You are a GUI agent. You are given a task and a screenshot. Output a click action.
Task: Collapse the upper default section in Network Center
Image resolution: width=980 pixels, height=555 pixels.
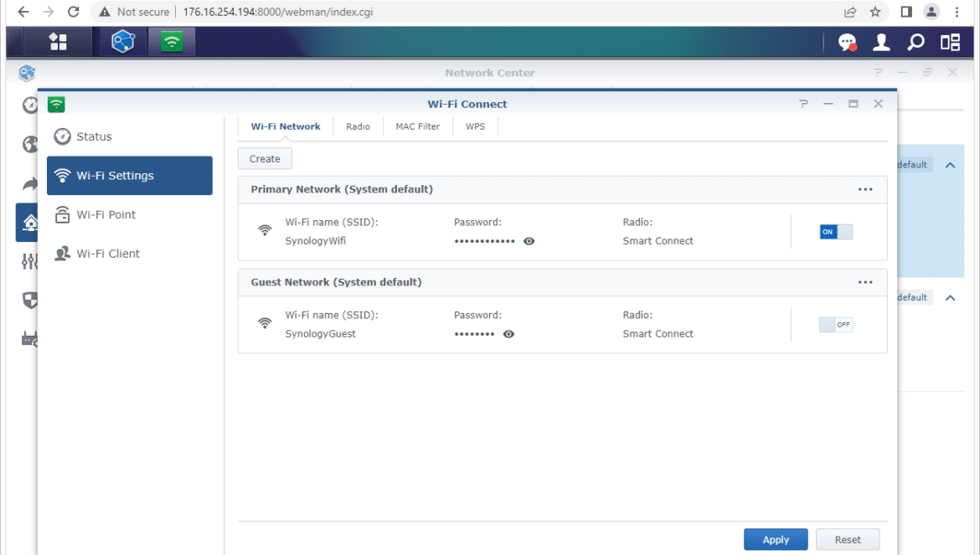pos(950,166)
